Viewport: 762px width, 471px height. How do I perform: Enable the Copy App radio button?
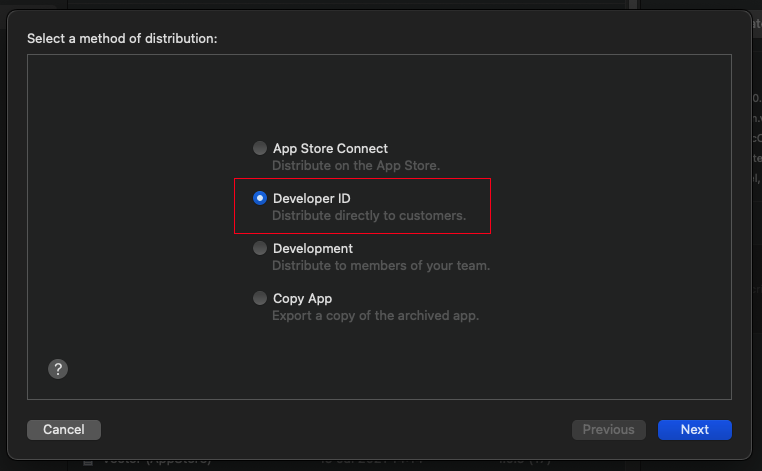coord(260,298)
